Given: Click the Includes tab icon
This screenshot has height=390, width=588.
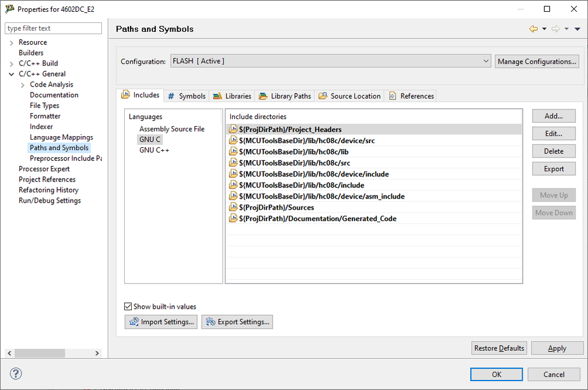Looking at the screenshot, I should pyautogui.click(x=126, y=95).
